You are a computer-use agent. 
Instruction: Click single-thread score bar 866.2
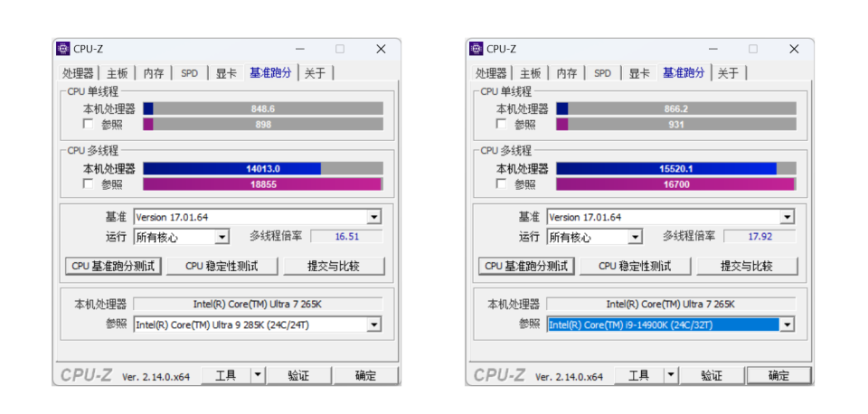676,109
